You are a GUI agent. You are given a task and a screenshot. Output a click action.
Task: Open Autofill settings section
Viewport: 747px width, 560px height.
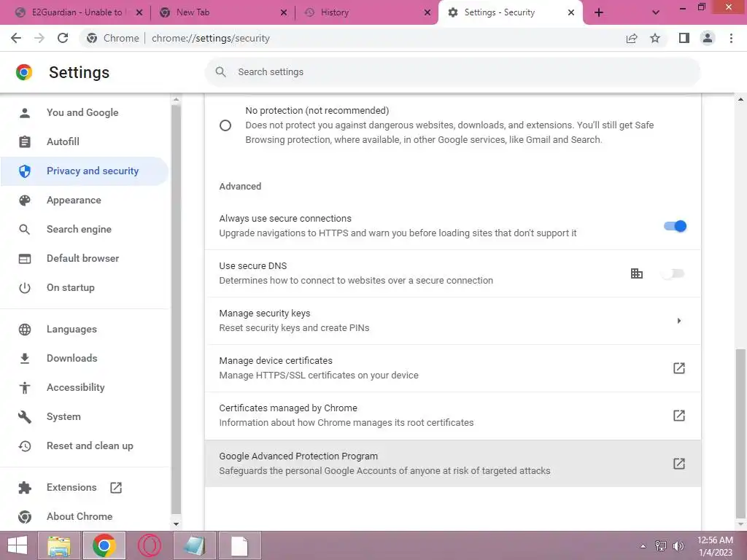point(85,142)
